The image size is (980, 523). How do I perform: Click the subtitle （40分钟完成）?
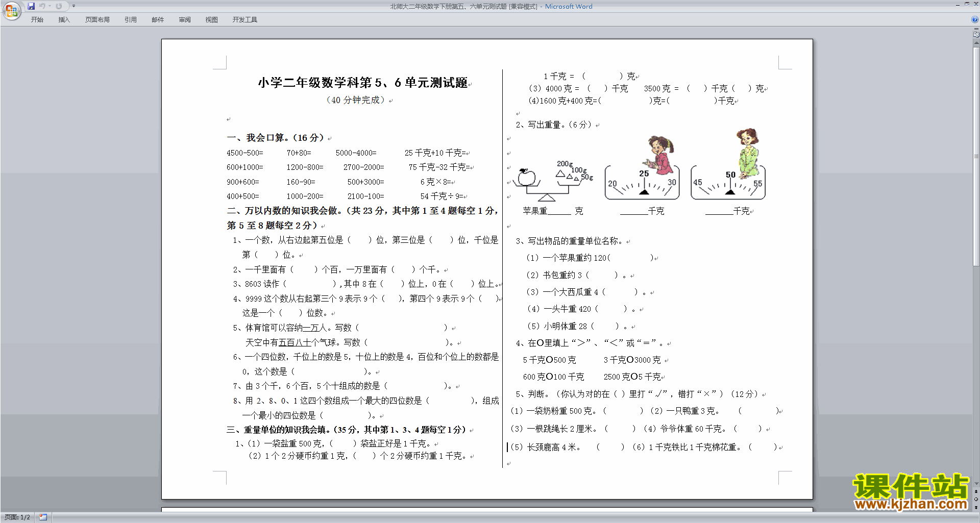pyautogui.click(x=355, y=100)
